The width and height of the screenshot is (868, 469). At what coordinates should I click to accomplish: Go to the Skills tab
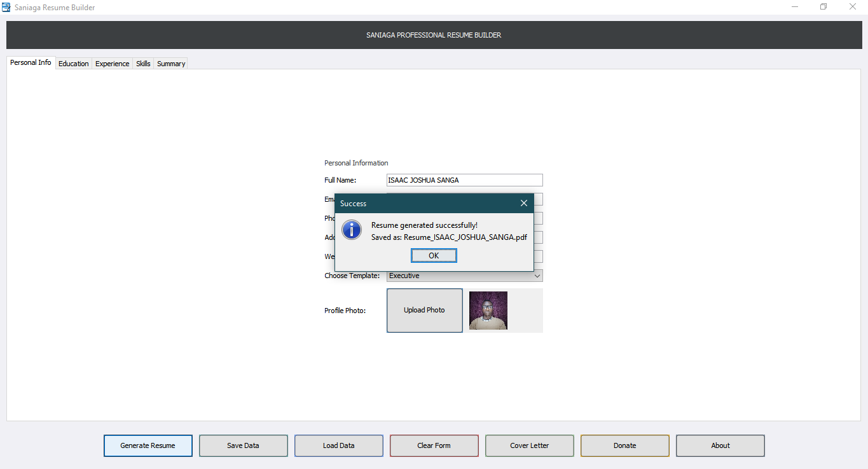(x=143, y=64)
